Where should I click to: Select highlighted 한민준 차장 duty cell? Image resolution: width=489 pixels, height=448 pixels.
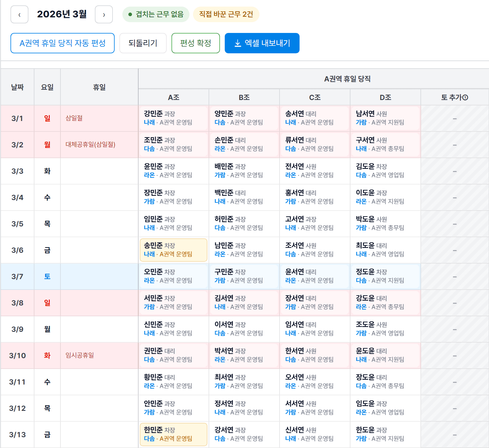174,435
